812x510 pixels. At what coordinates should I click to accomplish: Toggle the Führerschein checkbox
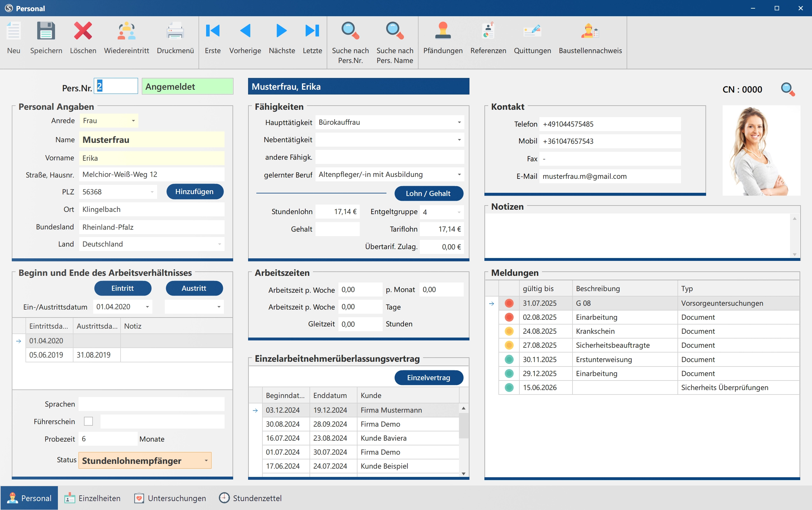pos(88,421)
